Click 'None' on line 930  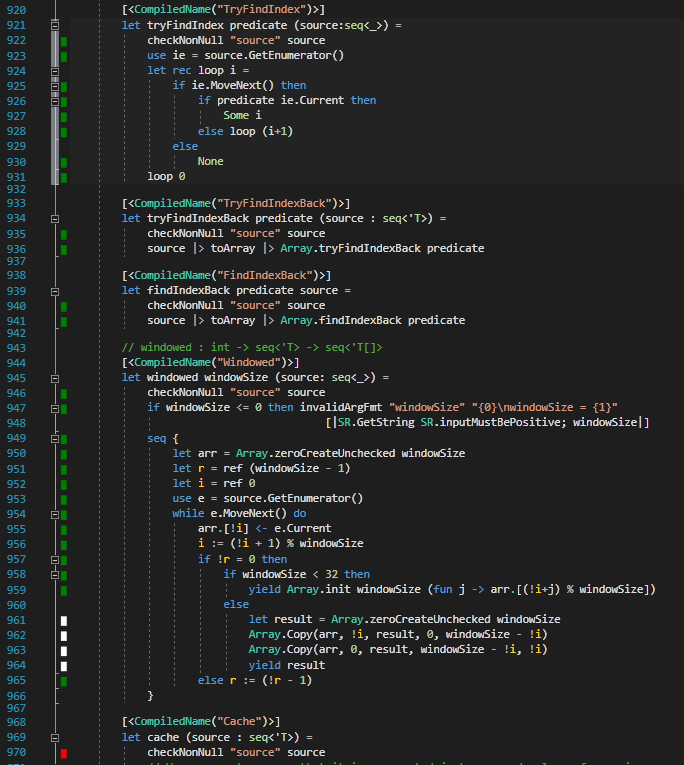click(210, 161)
